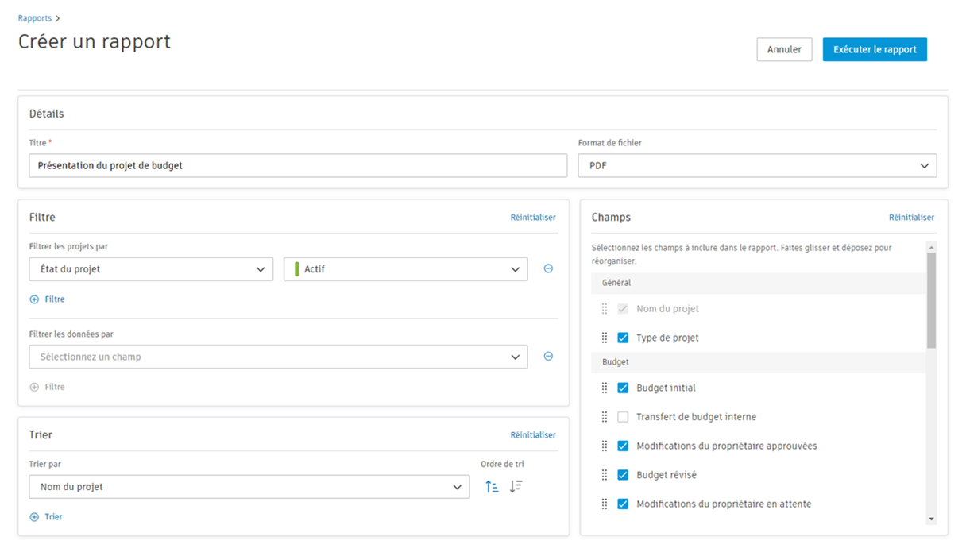
Task: Open the Trier par dropdown
Action: coord(249,487)
